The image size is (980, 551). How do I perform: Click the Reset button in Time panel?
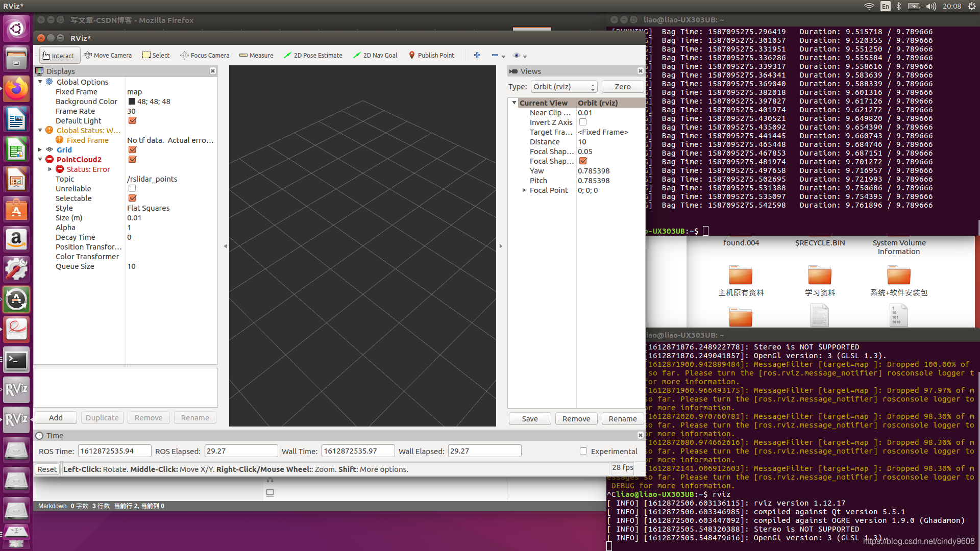(46, 469)
